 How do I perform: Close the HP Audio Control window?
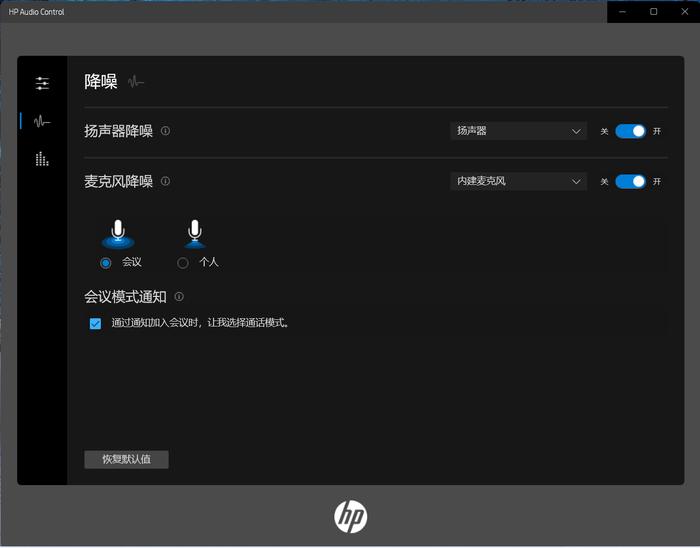click(x=684, y=12)
